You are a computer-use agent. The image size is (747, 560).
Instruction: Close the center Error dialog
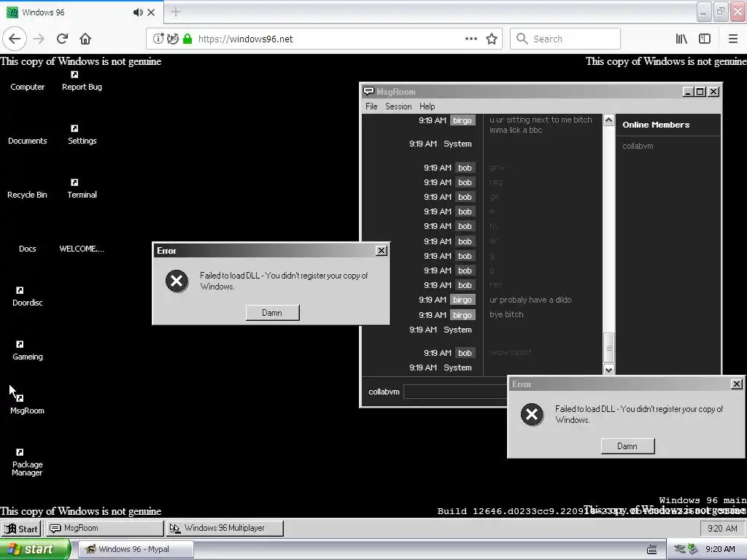pyautogui.click(x=381, y=251)
